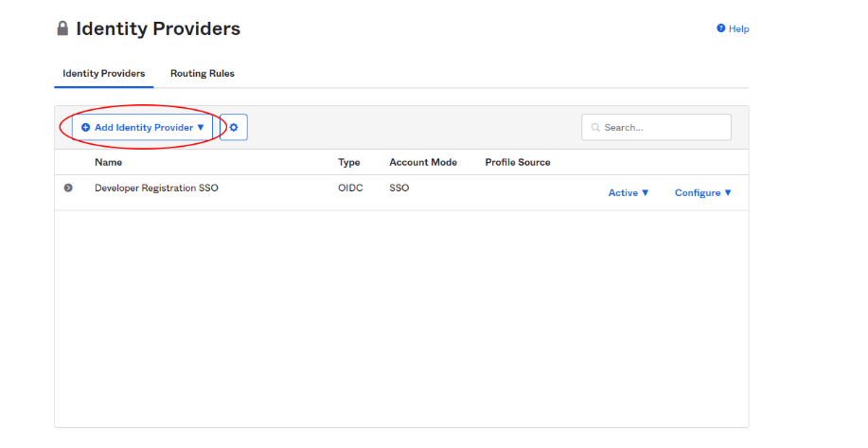The width and height of the screenshot is (868, 448).
Task: Click the OIDC type cell
Action: click(x=349, y=188)
